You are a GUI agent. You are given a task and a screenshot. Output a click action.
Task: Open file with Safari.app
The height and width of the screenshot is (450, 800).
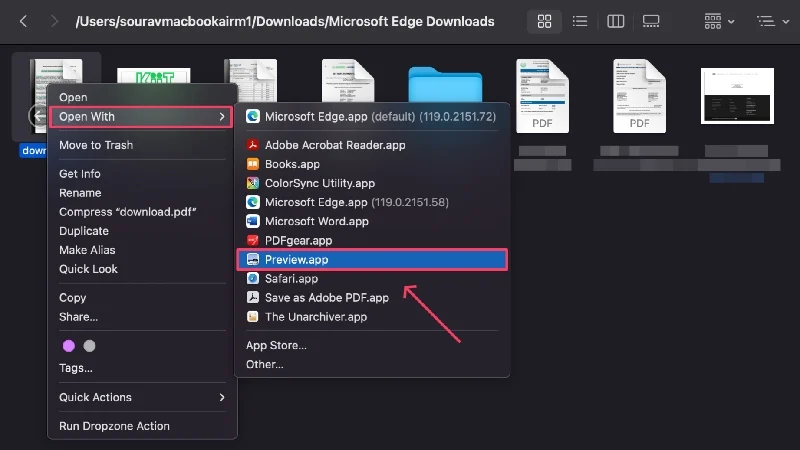click(291, 279)
